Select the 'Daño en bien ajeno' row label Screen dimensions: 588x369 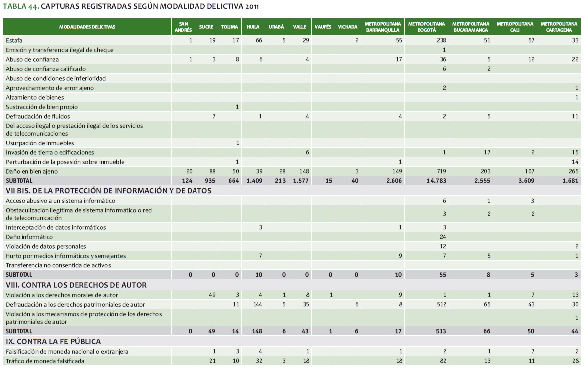(32, 171)
